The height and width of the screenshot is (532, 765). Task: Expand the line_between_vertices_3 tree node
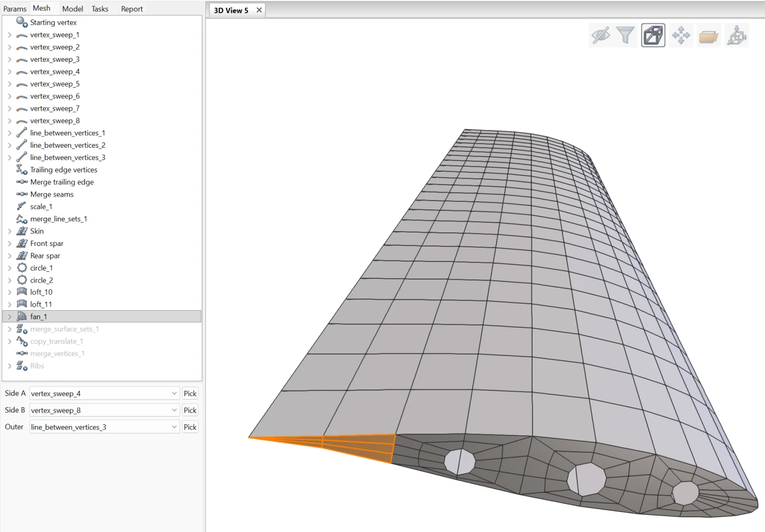pos(9,158)
